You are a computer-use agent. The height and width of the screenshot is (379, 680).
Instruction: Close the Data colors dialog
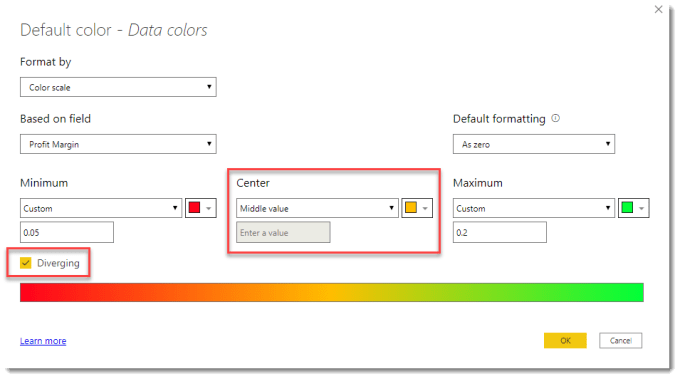(x=658, y=9)
